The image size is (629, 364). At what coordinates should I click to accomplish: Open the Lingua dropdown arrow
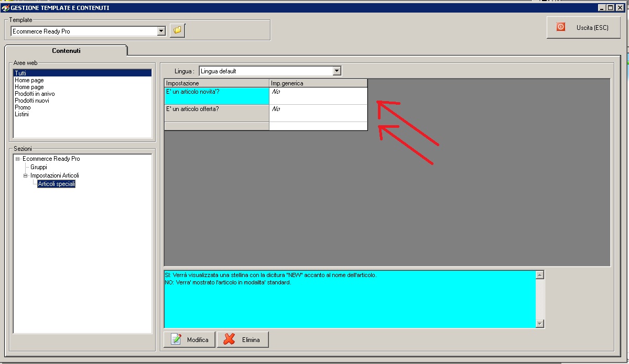click(x=337, y=71)
